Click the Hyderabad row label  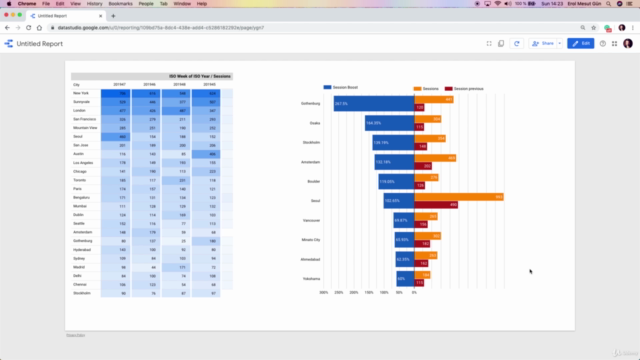point(82,249)
